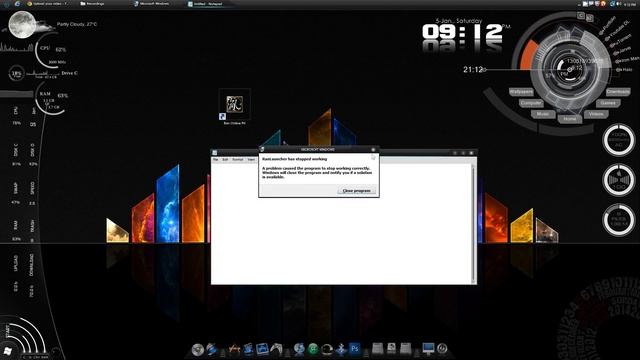This screenshot has height=360, width=640.
Task: Click the Games launcher button
Action: (608, 103)
